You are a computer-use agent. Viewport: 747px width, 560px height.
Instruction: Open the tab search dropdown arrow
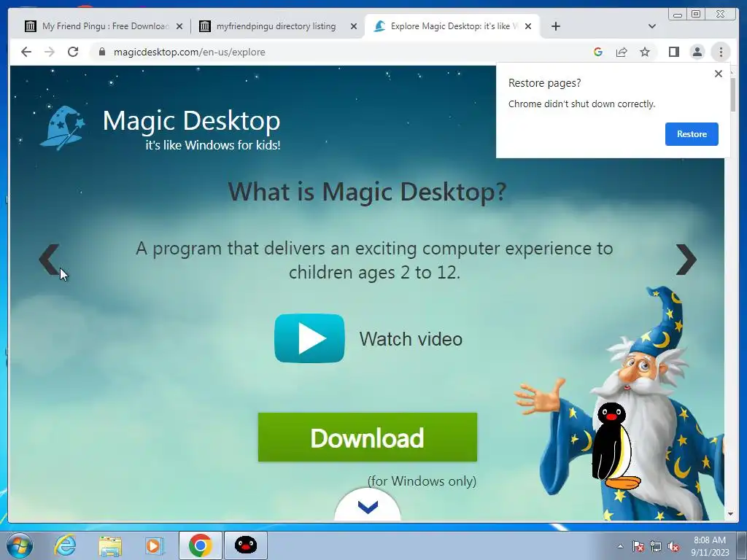pos(652,26)
